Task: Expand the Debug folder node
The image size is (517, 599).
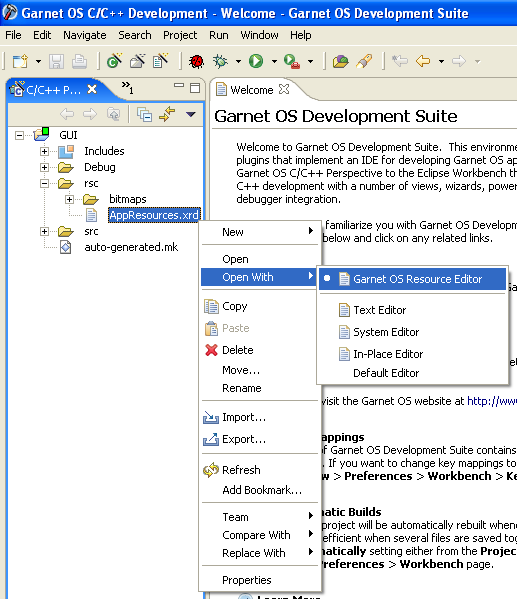Action: [44, 167]
